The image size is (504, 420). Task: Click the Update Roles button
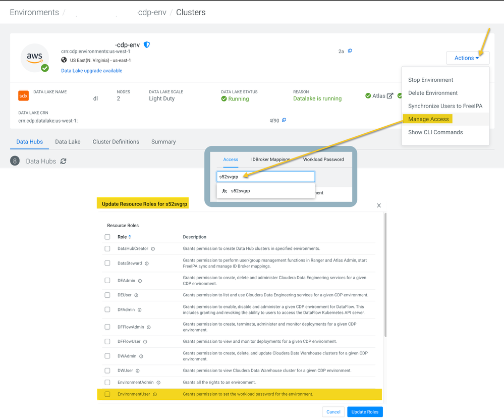point(365,412)
